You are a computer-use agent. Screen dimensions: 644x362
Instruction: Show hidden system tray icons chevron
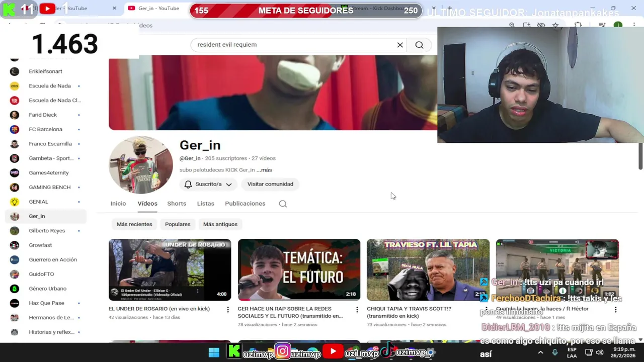[x=541, y=352]
